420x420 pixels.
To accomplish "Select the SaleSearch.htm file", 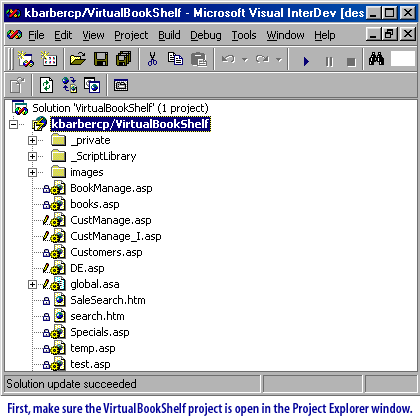I will (108, 300).
